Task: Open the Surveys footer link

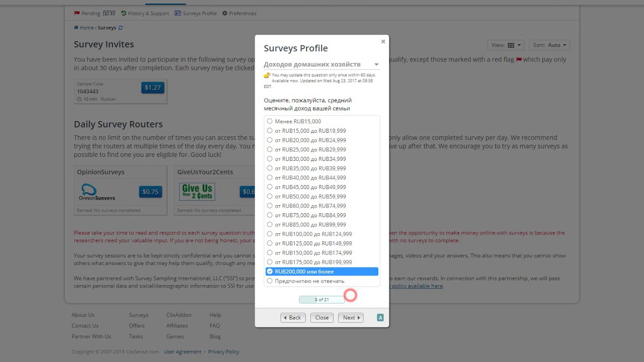Action: [138, 315]
